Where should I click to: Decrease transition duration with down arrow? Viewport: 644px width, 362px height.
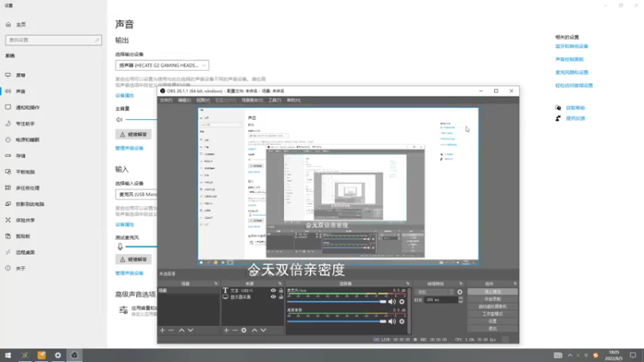(x=460, y=302)
